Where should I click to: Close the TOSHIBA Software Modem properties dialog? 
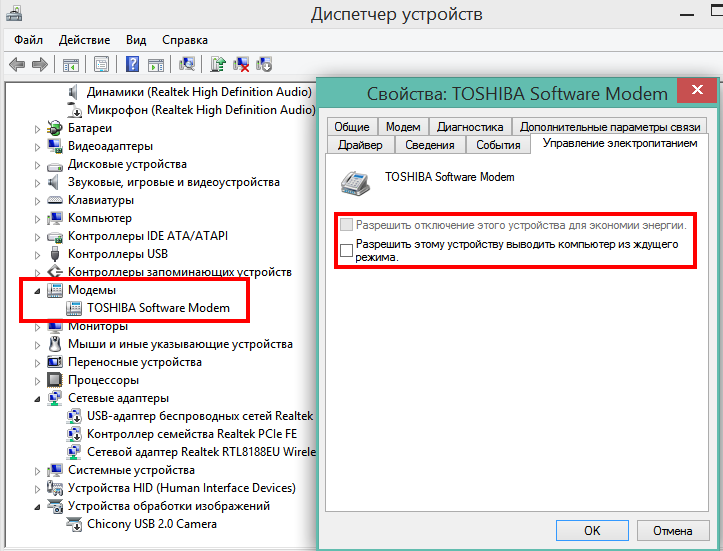(697, 90)
